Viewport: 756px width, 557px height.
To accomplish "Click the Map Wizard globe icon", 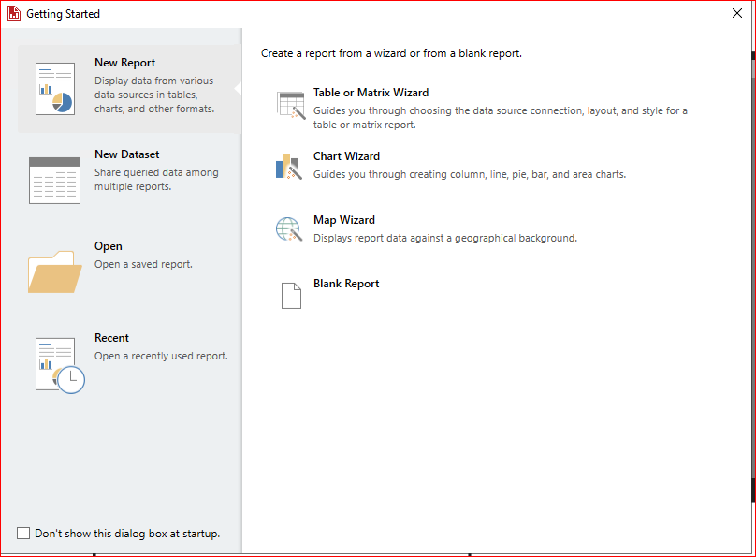I will point(289,229).
